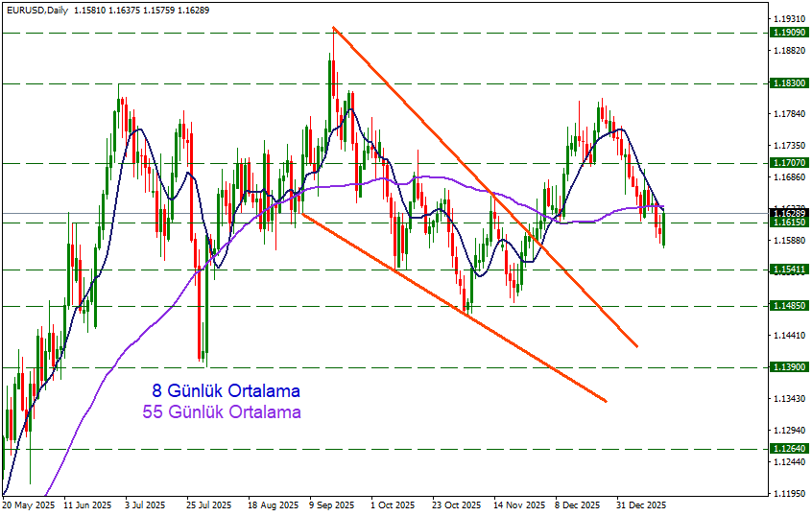Select the 1.19090 price level label
Viewport: 812px width, 516px height.
pos(791,33)
